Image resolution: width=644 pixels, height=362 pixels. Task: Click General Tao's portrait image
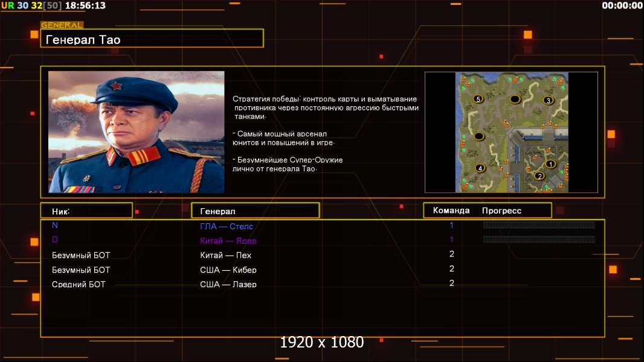pyautogui.click(x=137, y=132)
